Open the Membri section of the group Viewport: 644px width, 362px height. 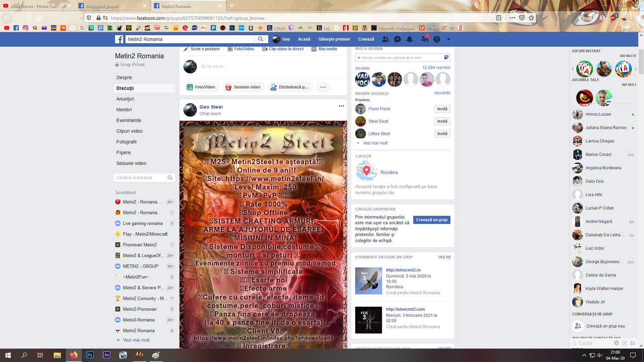pos(124,110)
